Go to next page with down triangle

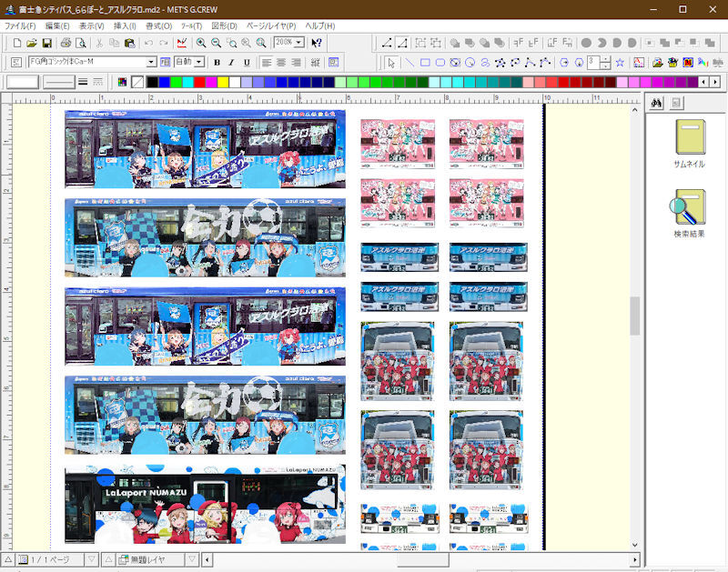click(92, 560)
